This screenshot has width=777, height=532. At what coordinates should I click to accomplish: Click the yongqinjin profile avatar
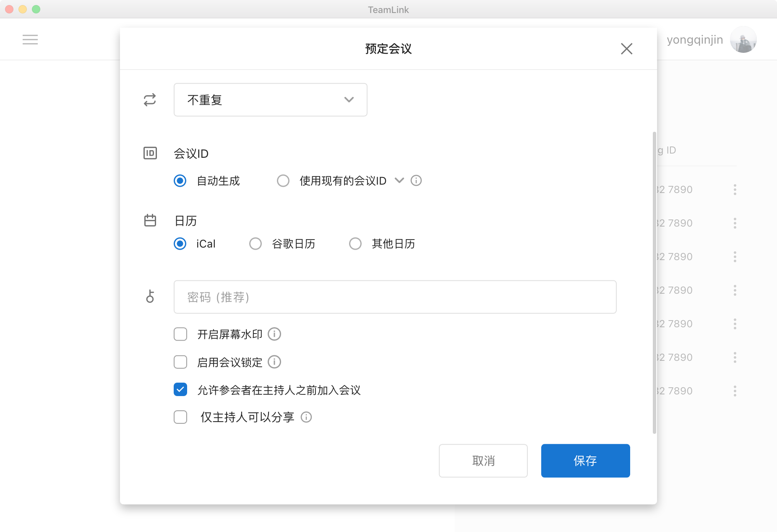click(743, 39)
